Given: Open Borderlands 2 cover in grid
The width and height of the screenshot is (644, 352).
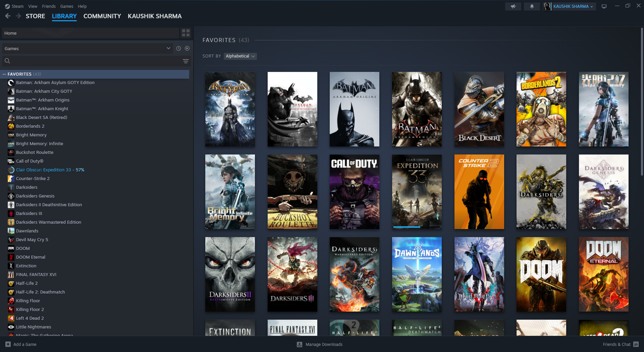Looking at the screenshot, I should tap(541, 109).
